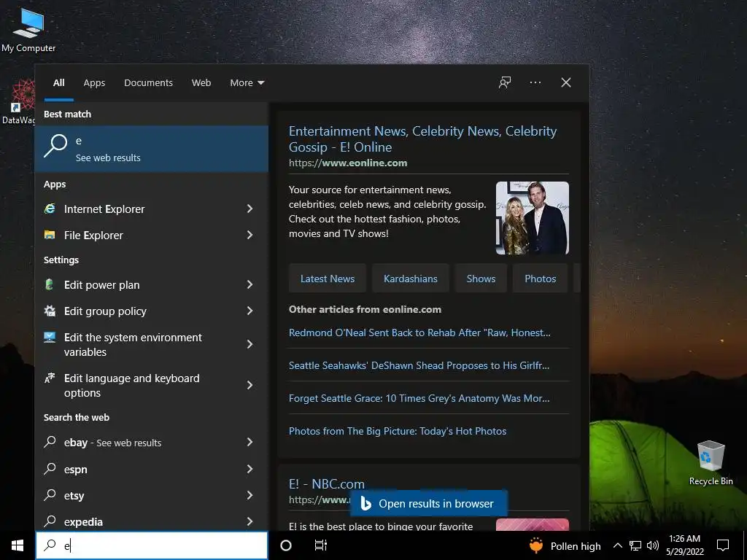The image size is (747, 560).
Task: Expand the ebay web suggestion arrow
Action: [x=249, y=442]
